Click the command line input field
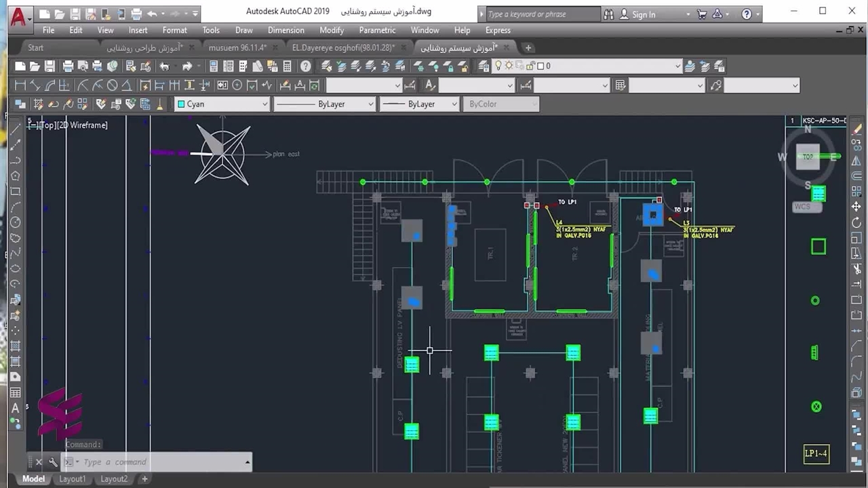The image size is (868, 488). click(163, 462)
